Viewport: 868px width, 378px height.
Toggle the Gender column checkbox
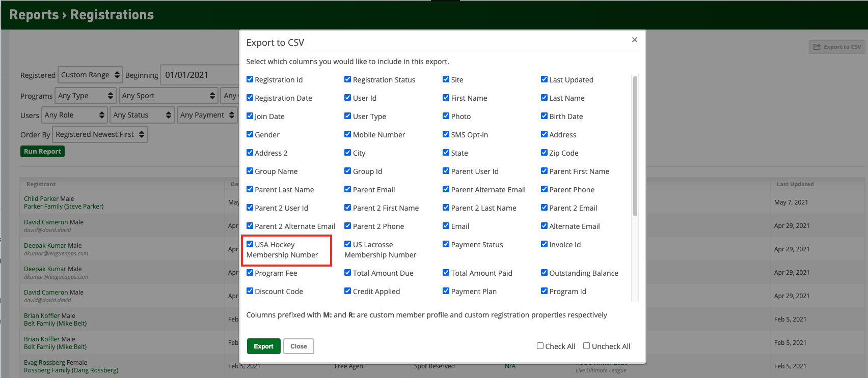pos(250,134)
